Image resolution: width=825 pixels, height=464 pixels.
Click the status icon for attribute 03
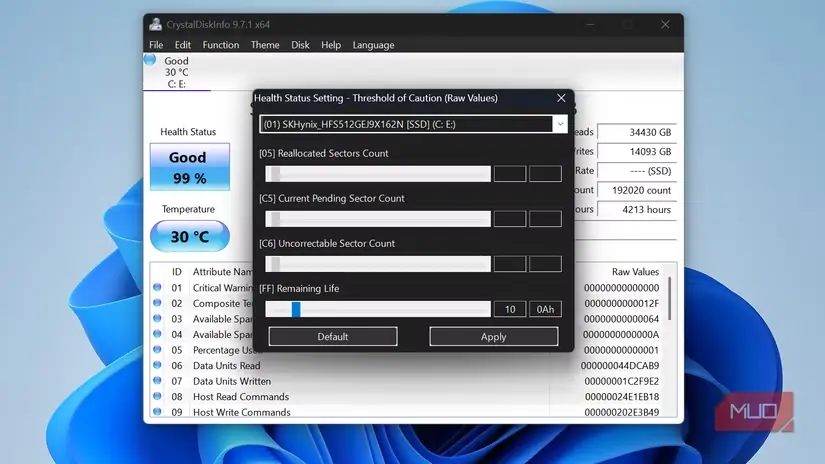(x=157, y=318)
